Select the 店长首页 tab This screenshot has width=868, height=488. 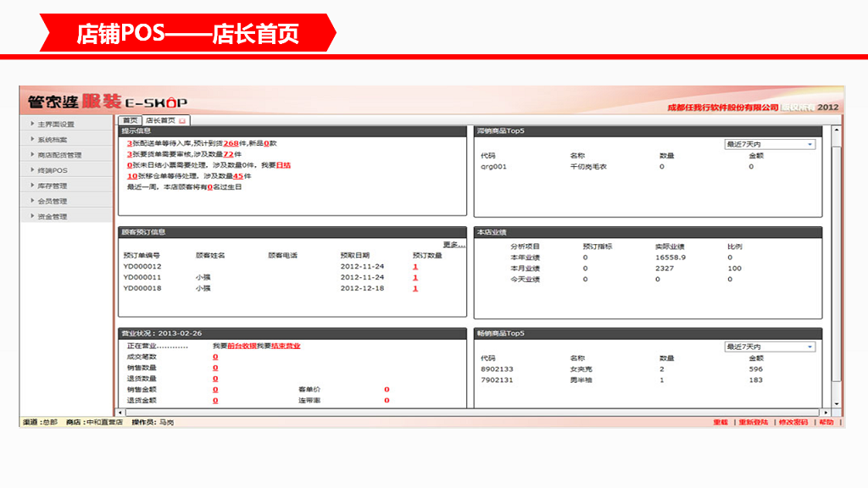coord(161,121)
